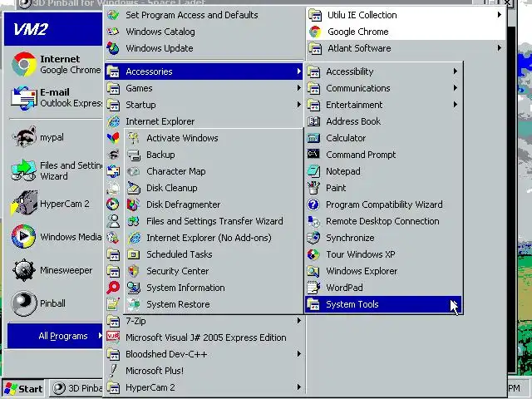Launch Disk Cleanup icon

134,188
